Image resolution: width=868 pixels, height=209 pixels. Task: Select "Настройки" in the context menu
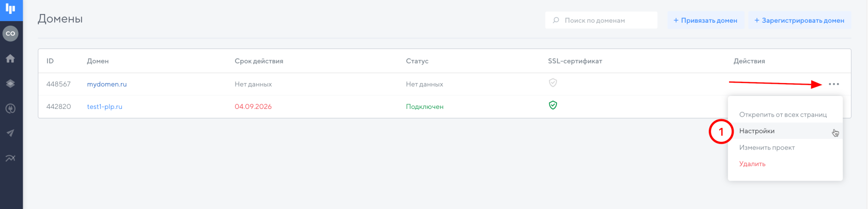coord(757,131)
